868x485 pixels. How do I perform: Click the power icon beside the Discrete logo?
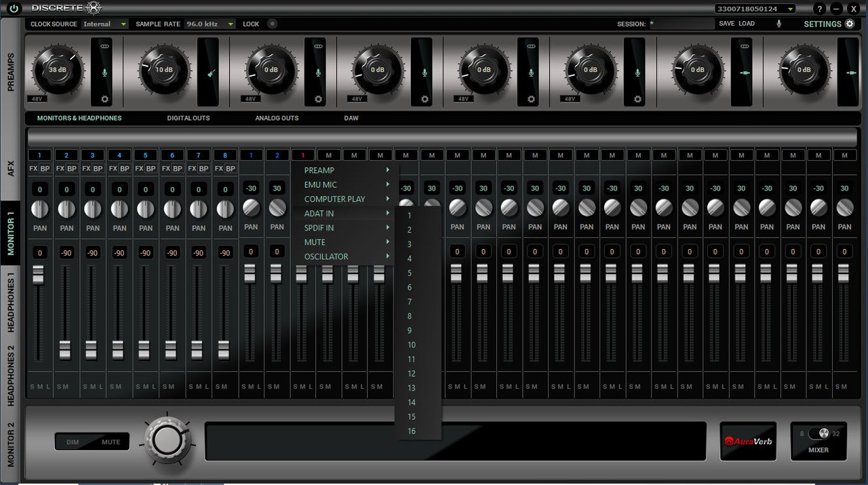(14, 9)
